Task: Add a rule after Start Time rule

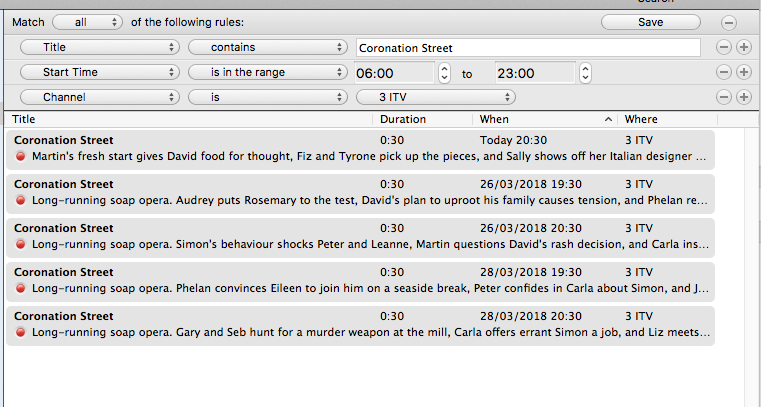Action: (744, 72)
